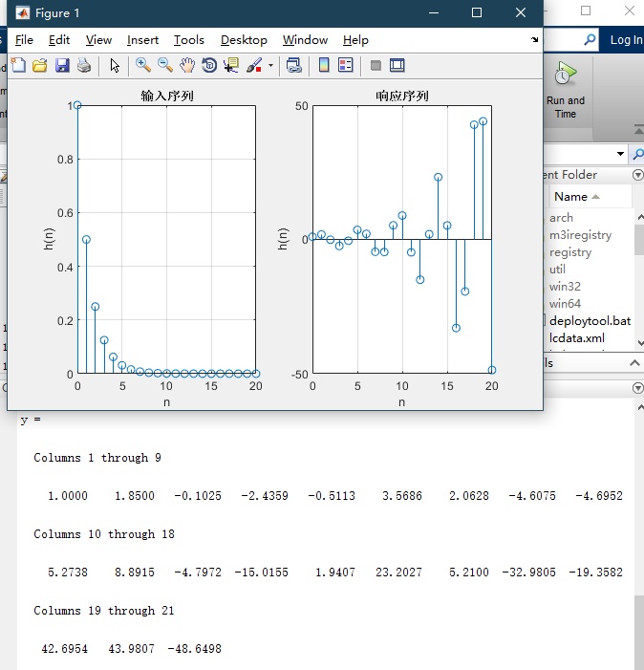The width and height of the screenshot is (644, 670).
Task: Save the figure with the Save icon
Action: click(x=62, y=65)
